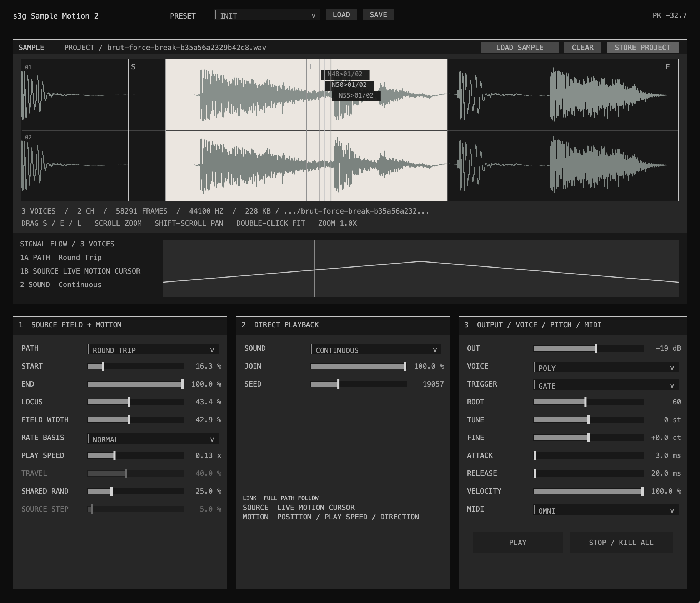Viewport: 700px width, 603px height.
Task: Adjust the VELOCITY slider
Action: tap(589, 491)
